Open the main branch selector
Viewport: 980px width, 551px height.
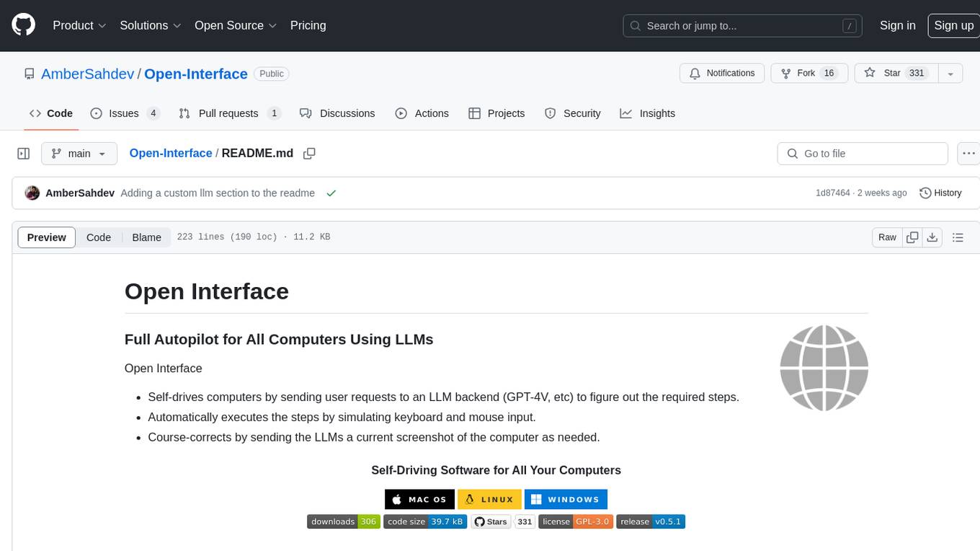[x=79, y=154]
